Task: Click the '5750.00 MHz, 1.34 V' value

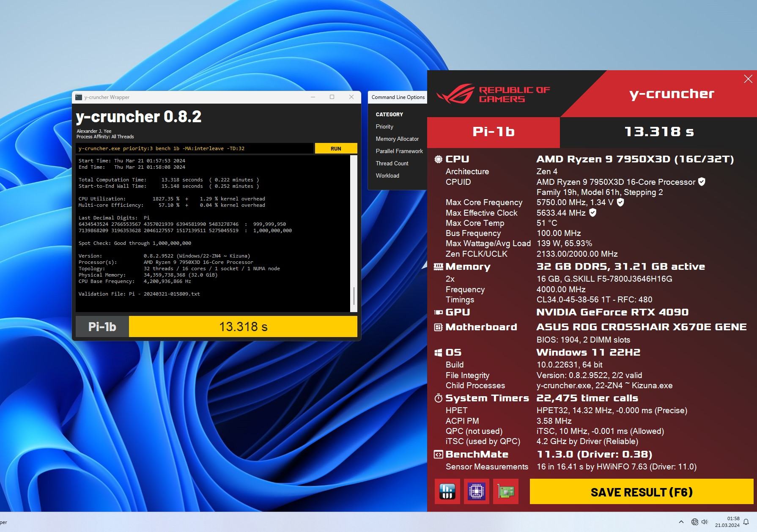Action: [575, 203]
